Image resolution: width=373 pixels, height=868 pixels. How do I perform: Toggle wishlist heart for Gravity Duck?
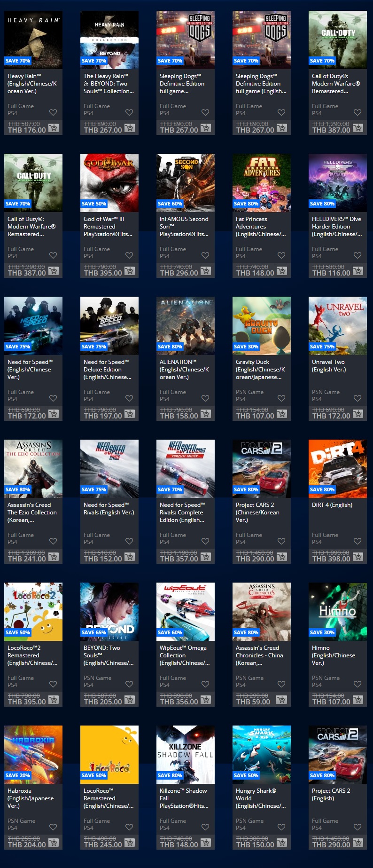click(281, 398)
